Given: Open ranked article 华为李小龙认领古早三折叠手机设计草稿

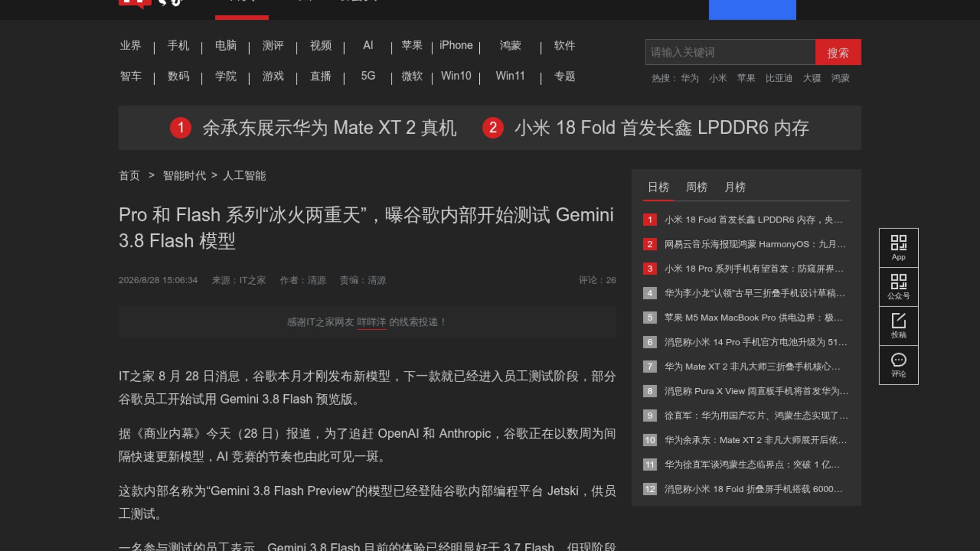Looking at the screenshot, I should tap(754, 293).
